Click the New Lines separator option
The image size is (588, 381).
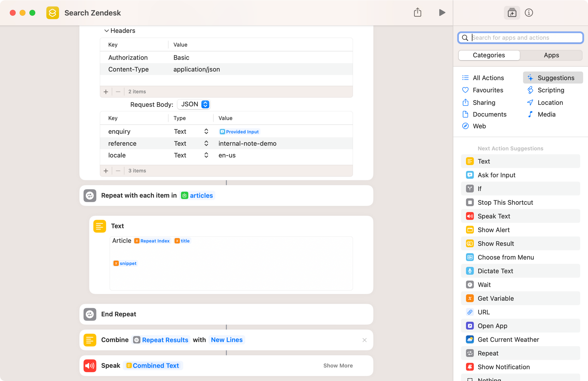[x=227, y=340]
